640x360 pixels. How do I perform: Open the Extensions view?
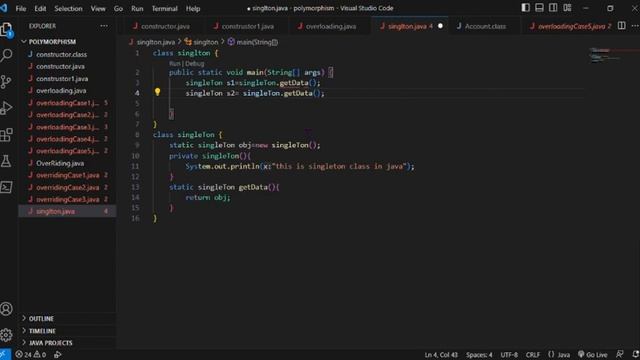click(x=6, y=135)
